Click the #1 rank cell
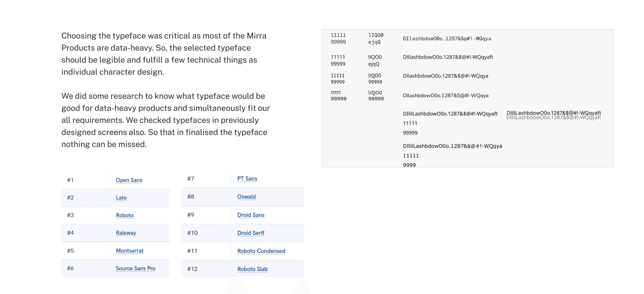 coord(86,180)
